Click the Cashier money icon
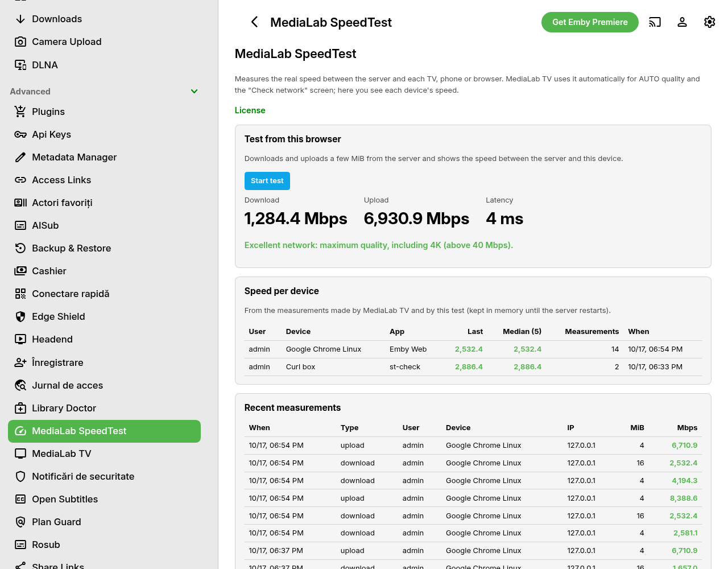The image size is (728, 569). [20, 271]
